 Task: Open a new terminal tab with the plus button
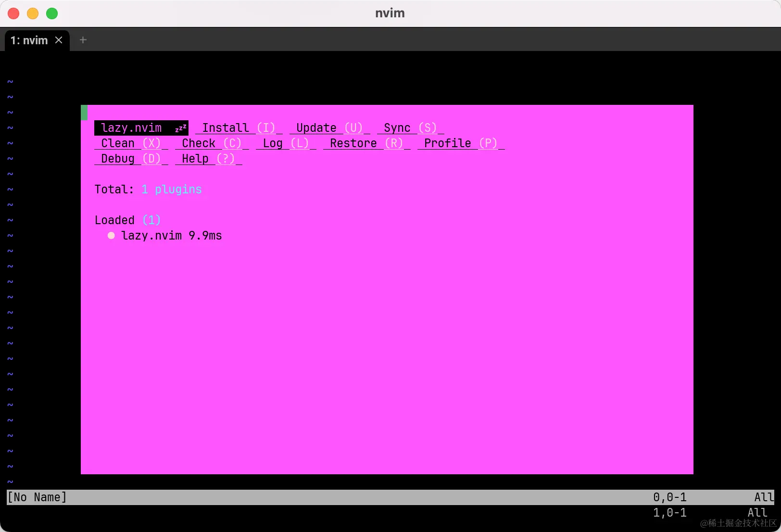pyautogui.click(x=83, y=40)
